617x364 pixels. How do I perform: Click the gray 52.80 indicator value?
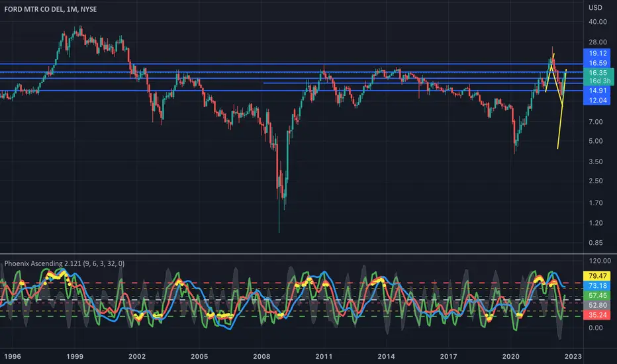coord(597,305)
